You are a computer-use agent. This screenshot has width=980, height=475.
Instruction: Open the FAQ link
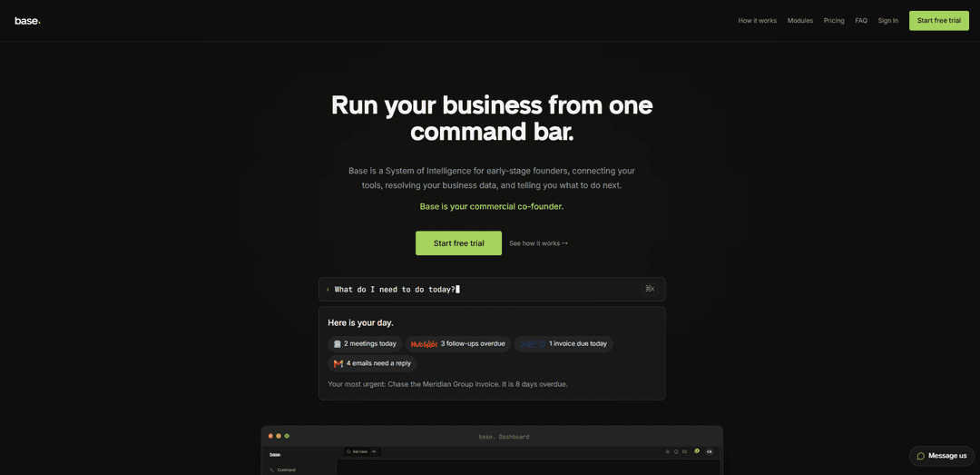pyautogui.click(x=860, y=21)
